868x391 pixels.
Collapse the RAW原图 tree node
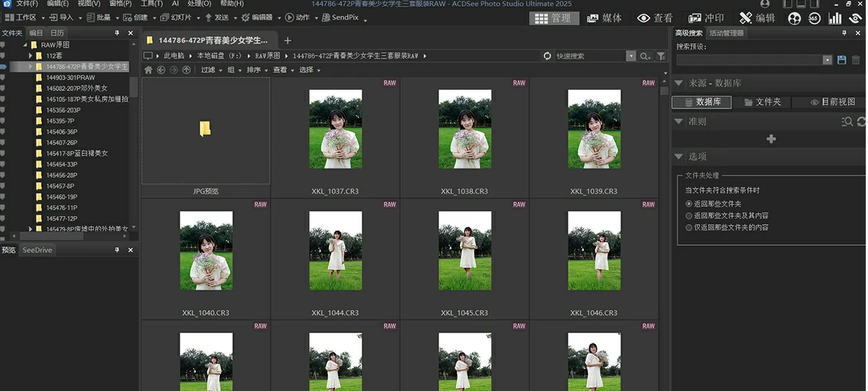25,45
